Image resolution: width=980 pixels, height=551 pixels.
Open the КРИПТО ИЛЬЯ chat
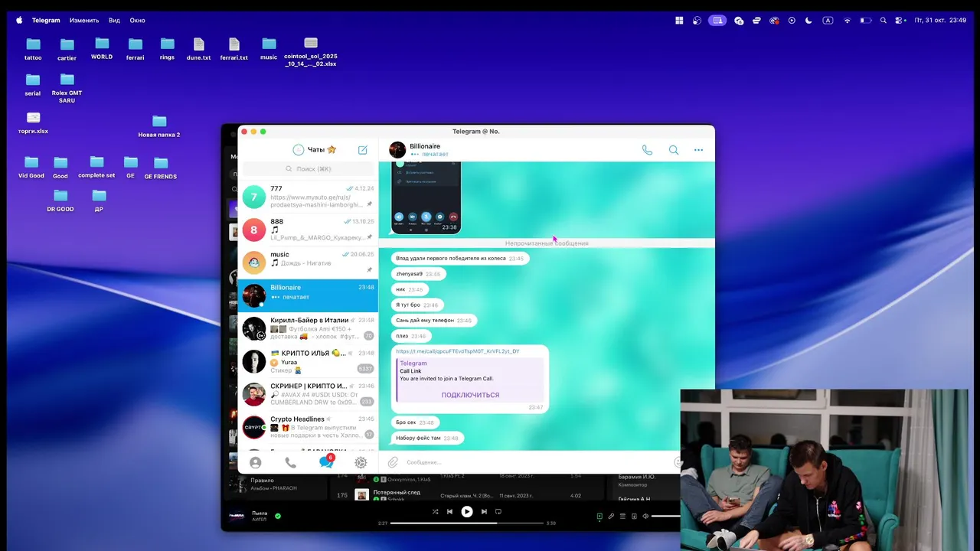[308, 361]
